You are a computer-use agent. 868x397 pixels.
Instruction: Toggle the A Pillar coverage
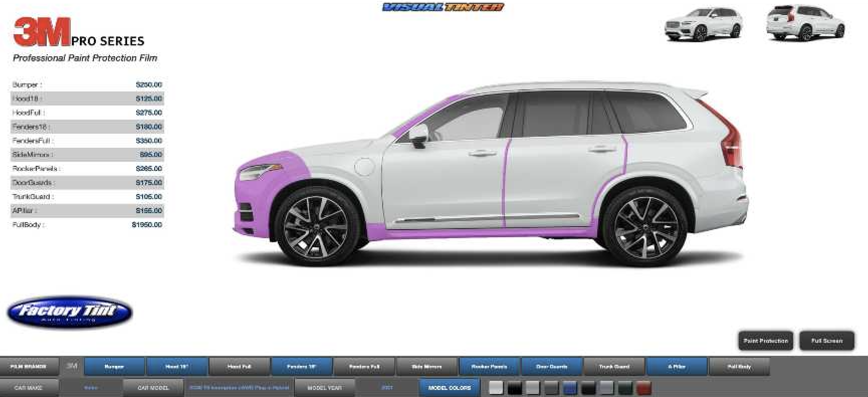click(x=677, y=367)
